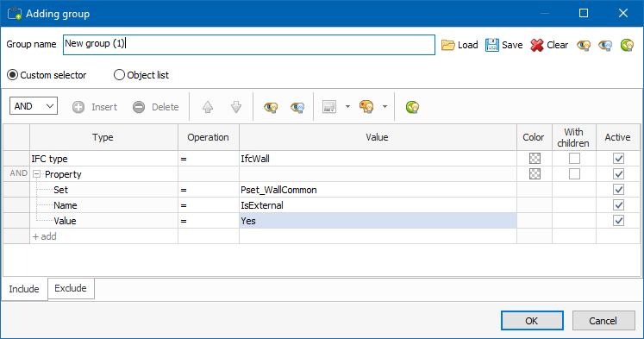Collapse the Property tree node
This screenshot has height=339, width=644.
pos(36,174)
